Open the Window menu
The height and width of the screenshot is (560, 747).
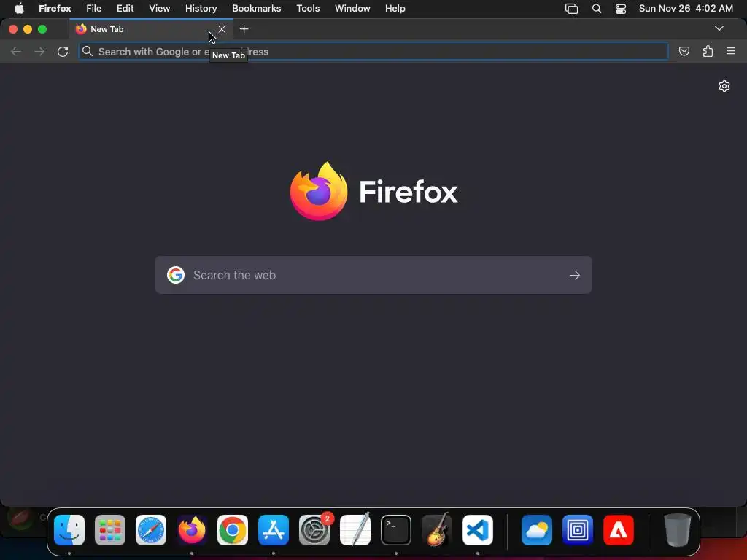click(352, 9)
